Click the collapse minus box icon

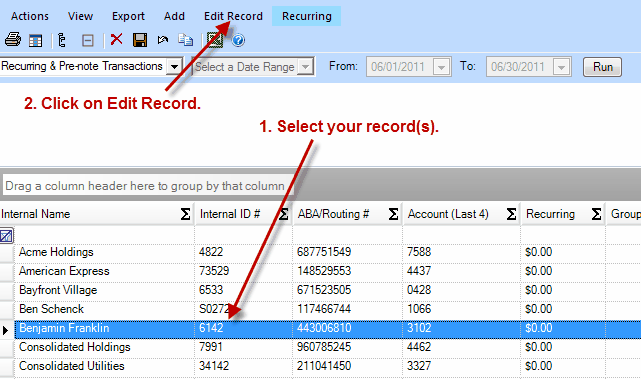(x=88, y=40)
